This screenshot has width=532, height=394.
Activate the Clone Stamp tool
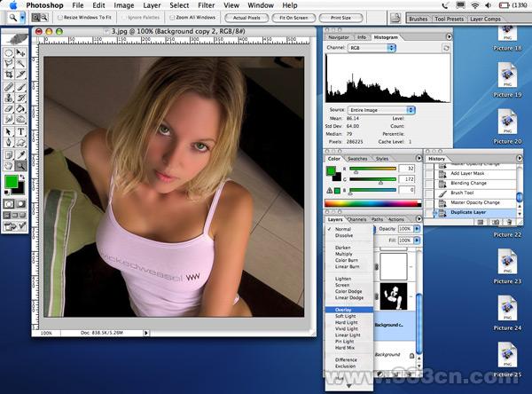pos(9,98)
